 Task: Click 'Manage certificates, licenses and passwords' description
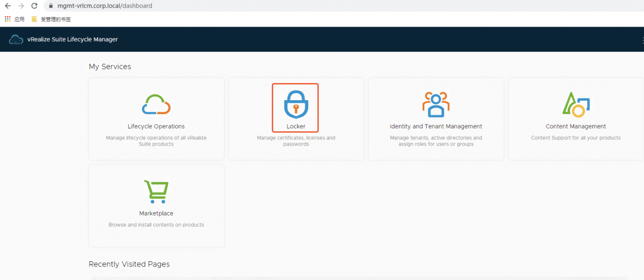[x=296, y=141]
